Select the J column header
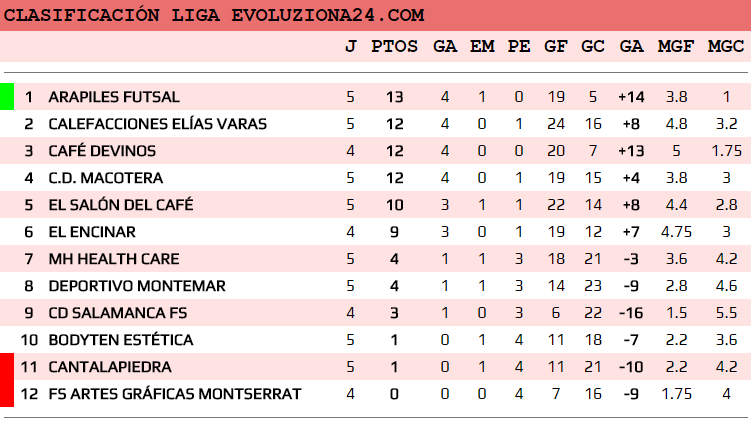This screenshot has height=421, width=751. 350,46
